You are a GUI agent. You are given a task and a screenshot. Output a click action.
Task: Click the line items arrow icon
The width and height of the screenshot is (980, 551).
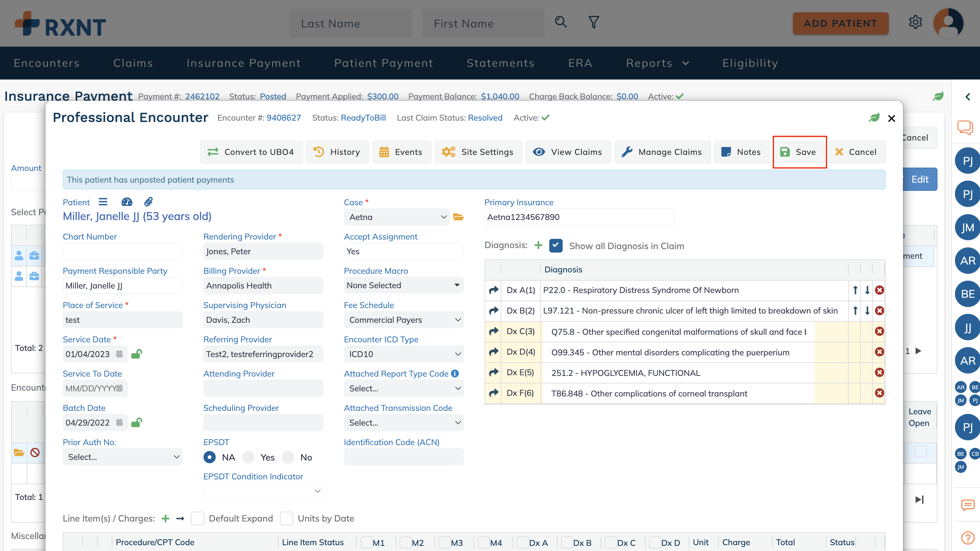pyautogui.click(x=180, y=518)
